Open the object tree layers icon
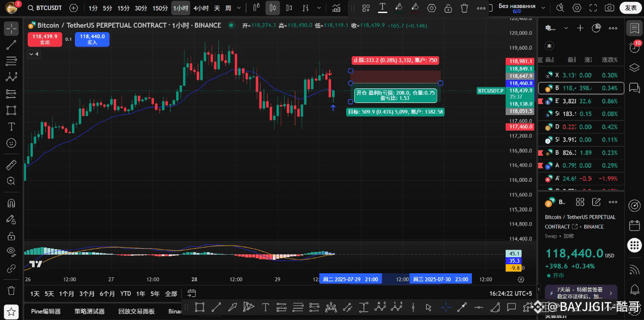Image resolution: width=644 pixels, height=320 pixels. [x=634, y=67]
